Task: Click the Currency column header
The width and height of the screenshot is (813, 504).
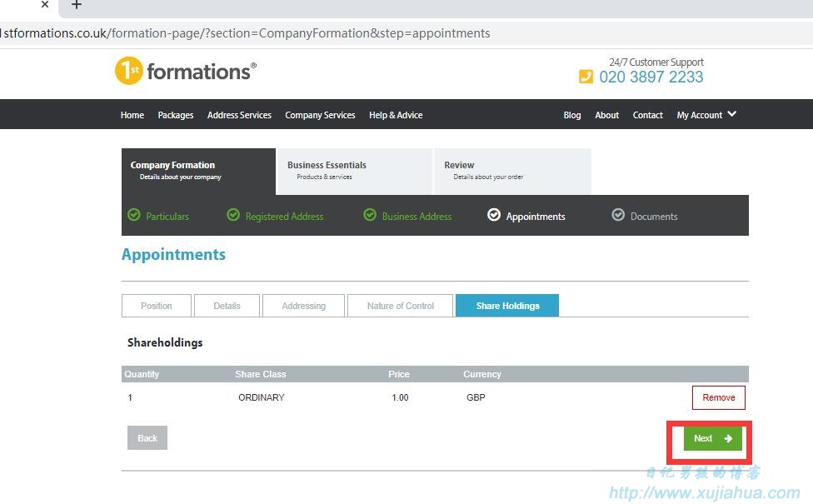Action: (482, 374)
